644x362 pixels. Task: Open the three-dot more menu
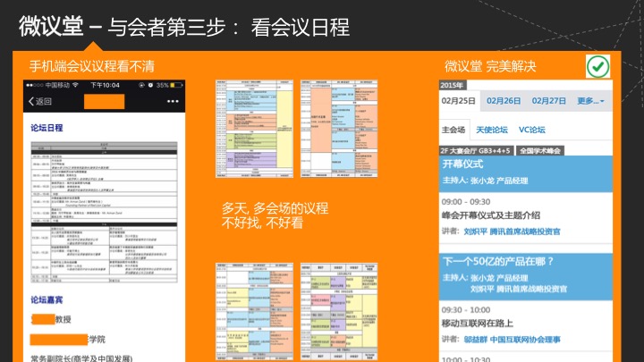[171, 100]
